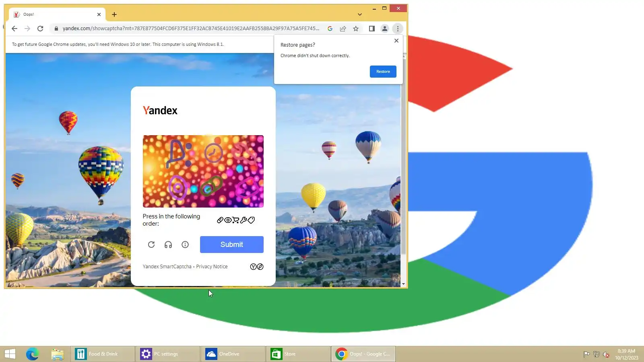Screen dimensions: 644x362
Task: Go forward in browser history
Action: click(27, 29)
